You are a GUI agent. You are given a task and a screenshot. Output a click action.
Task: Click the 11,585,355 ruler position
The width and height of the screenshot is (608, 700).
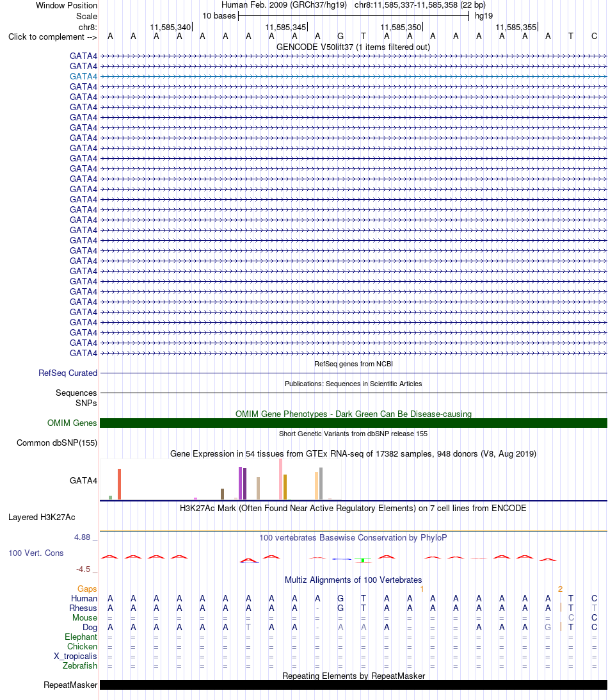516,28
